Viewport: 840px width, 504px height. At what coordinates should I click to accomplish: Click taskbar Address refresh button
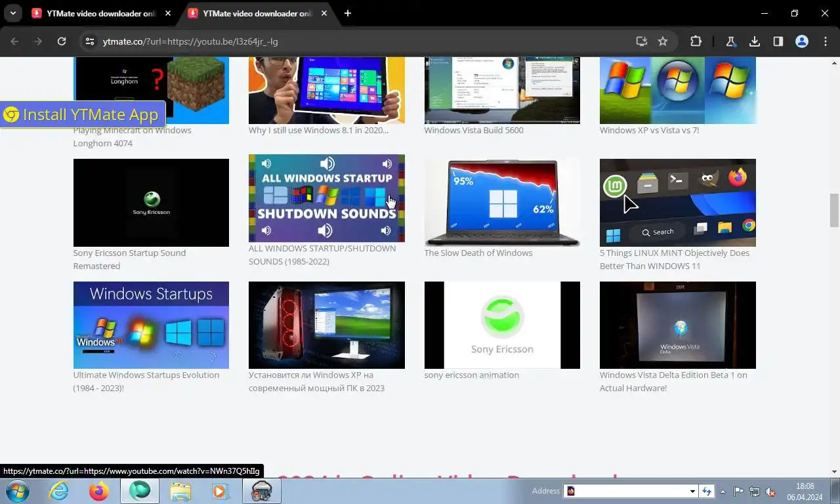707,491
